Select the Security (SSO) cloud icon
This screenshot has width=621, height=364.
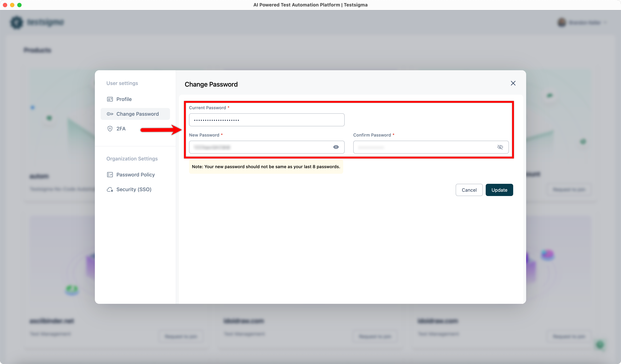tap(110, 189)
